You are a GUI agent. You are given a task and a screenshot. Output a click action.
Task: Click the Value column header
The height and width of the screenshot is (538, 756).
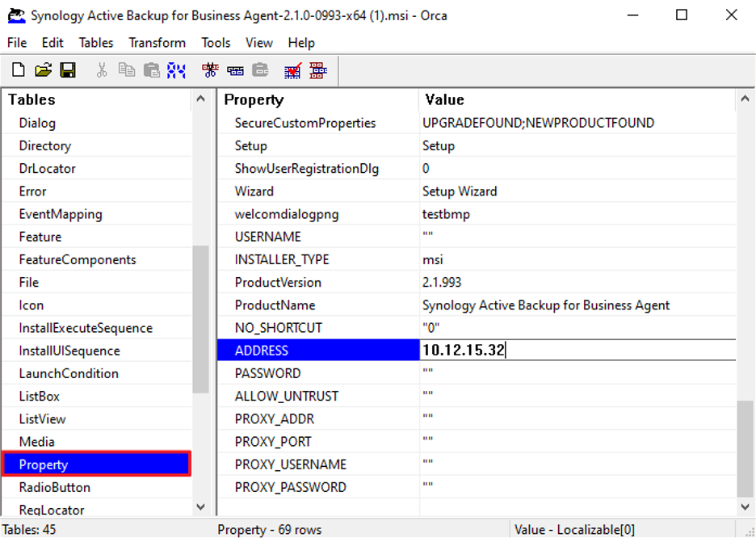click(577, 100)
